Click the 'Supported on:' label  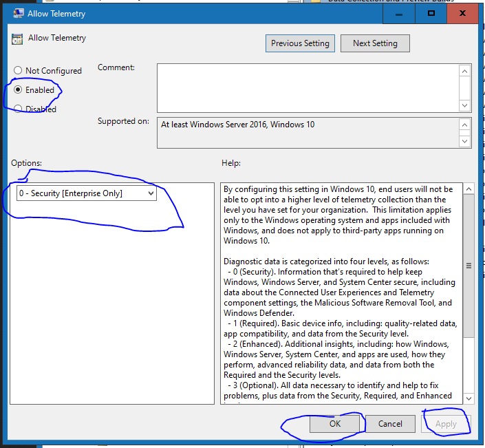pyautogui.click(x=123, y=121)
